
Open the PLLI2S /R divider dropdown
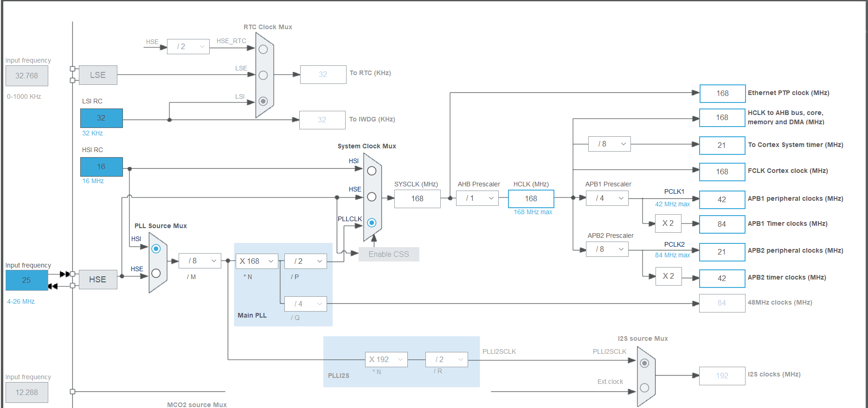click(447, 360)
